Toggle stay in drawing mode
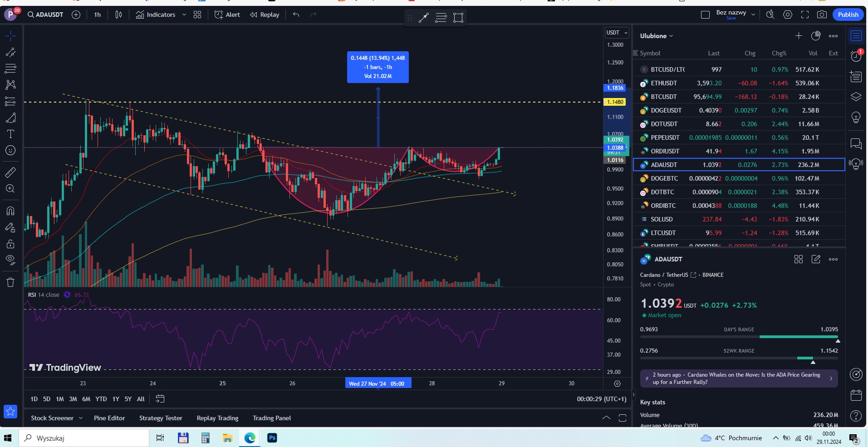Viewport: 868px width, 447px height. (x=10, y=227)
